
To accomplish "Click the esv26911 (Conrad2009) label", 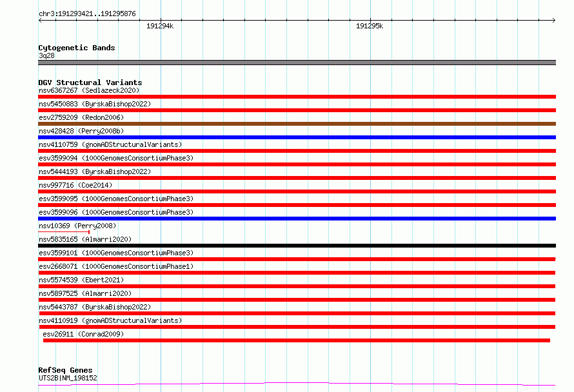I will (x=83, y=334).
